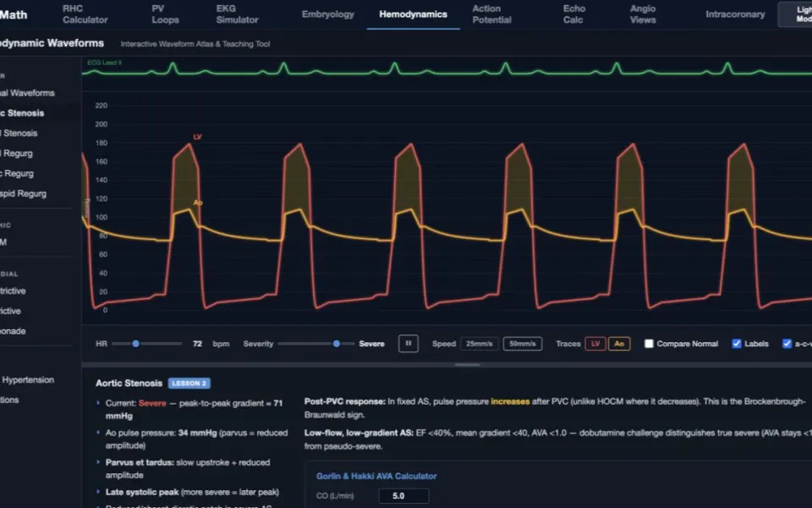Click the Aortic Stenosis lesson heading
This screenshot has width=812, height=508.
point(129,383)
